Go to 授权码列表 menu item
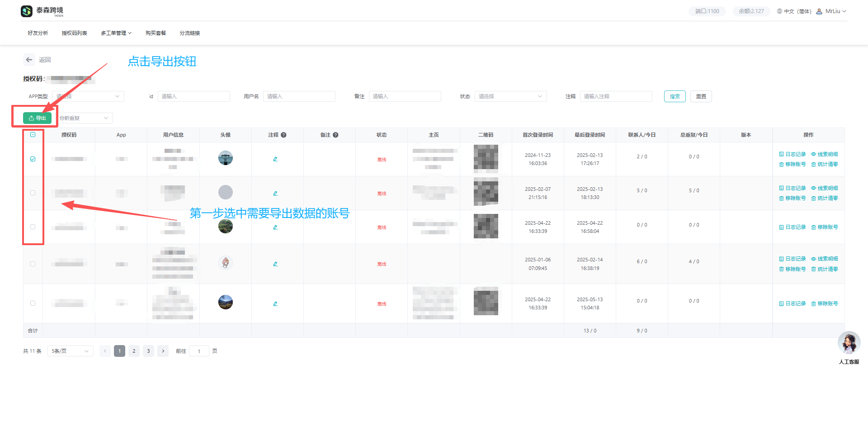Screen dimensions: 868x431 74,33
